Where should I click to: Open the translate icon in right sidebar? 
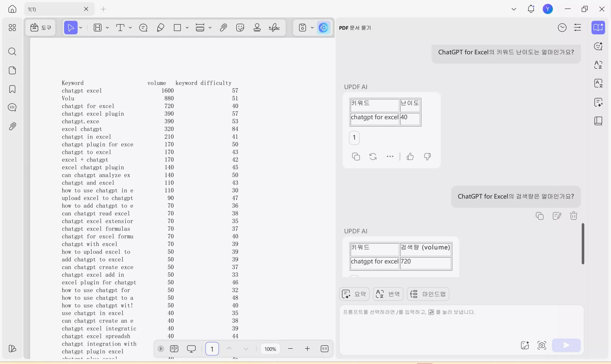[598, 64]
